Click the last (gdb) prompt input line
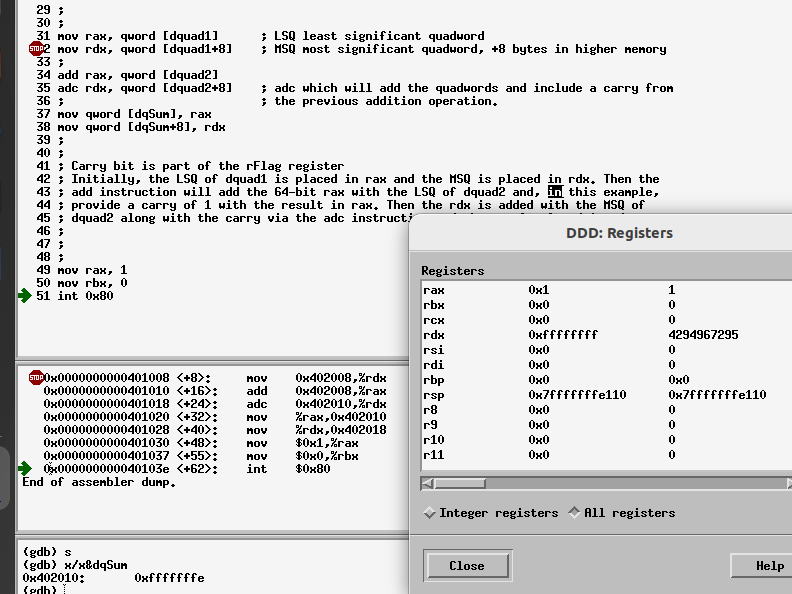 [44, 589]
